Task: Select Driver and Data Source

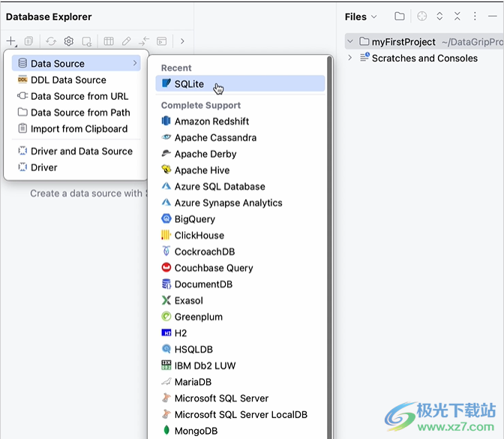Action: click(x=76, y=151)
